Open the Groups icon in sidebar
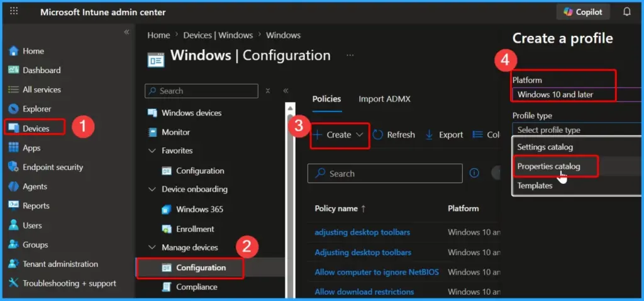Screen dimensions: 644x301 coord(14,245)
